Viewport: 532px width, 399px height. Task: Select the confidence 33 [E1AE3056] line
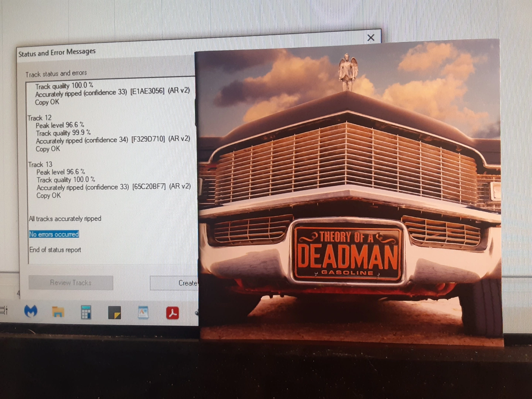[112, 92]
